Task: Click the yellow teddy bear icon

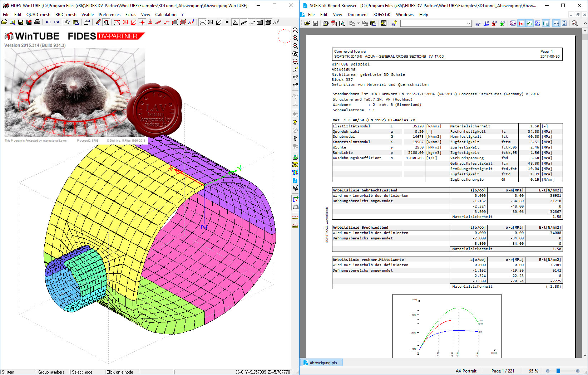Action: [x=295, y=165]
